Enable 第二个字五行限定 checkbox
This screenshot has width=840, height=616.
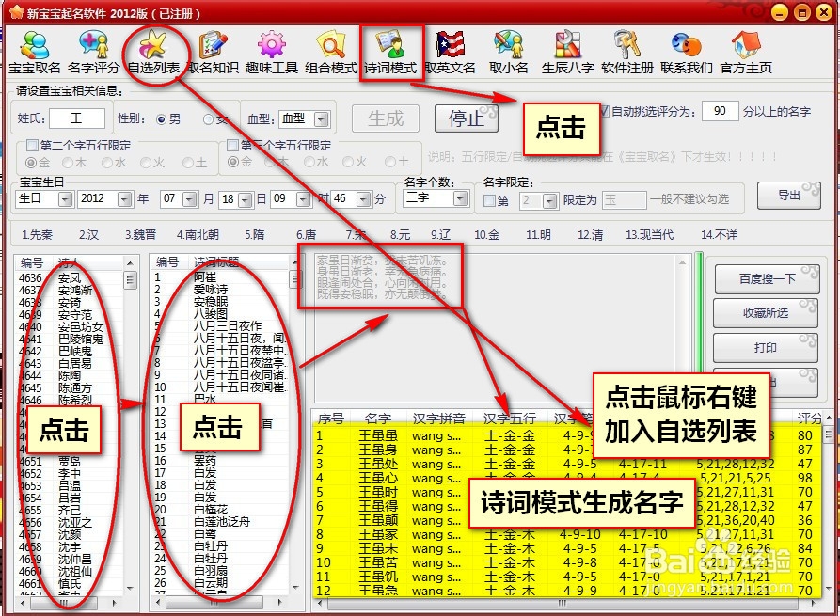tap(32, 145)
